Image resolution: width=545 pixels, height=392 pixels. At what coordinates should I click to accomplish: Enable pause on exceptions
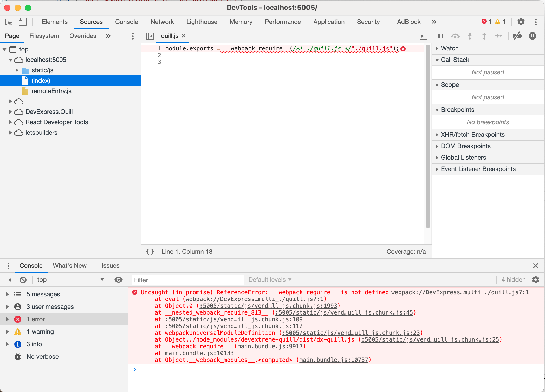click(x=533, y=36)
